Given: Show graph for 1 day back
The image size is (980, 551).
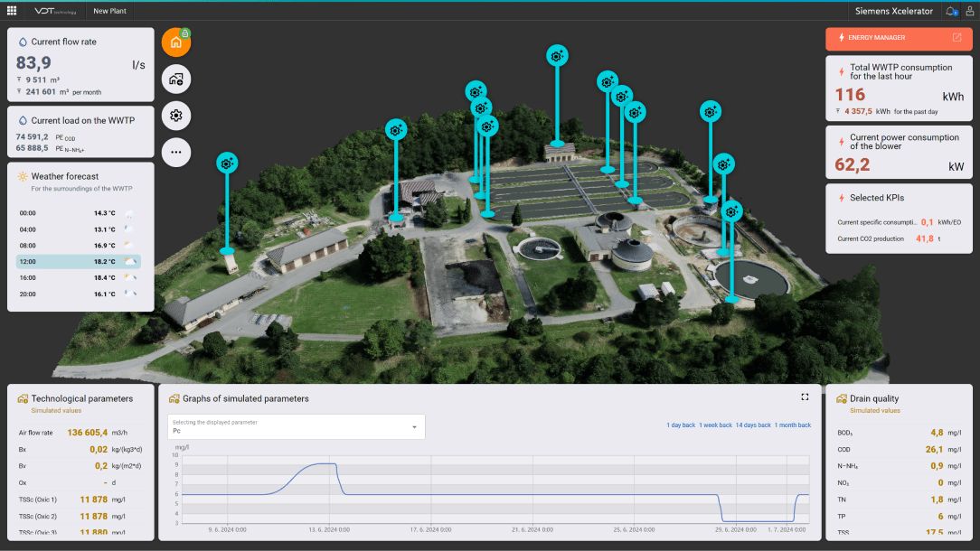Looking at the screenshot, I should pyautogui.click(x=681, y=425).
